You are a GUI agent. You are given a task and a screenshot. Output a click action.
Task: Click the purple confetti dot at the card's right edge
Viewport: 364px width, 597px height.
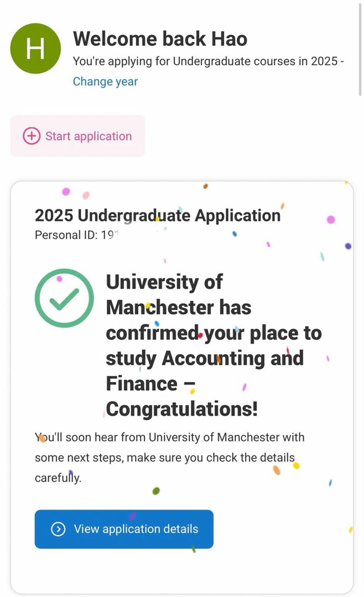348,246
